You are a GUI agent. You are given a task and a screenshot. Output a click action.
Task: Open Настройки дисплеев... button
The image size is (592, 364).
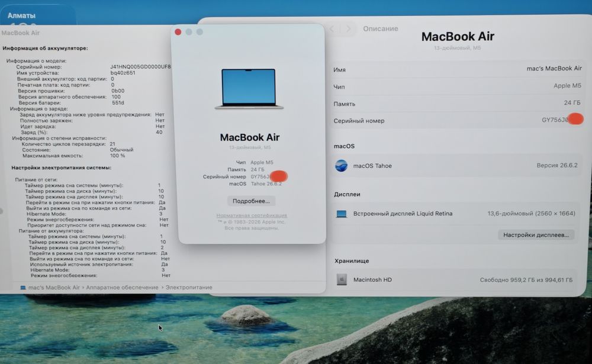[x=536, y=234]
